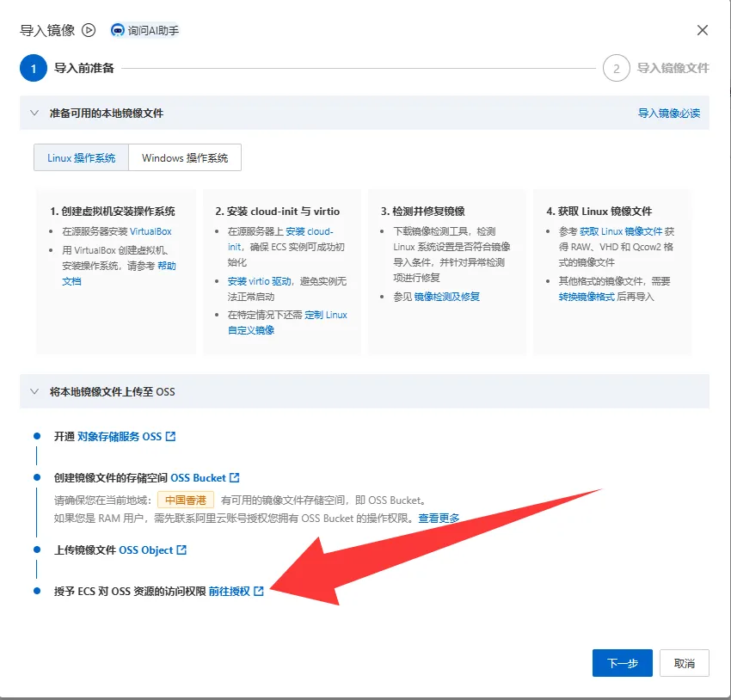Click the play video icon beside 导入镜像

coord(89,30)
